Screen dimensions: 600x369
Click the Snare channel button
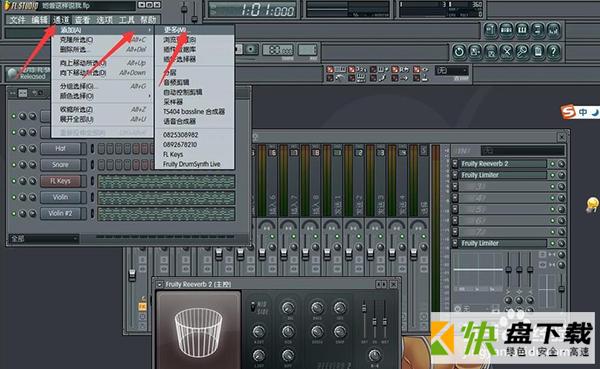(60, 165)
